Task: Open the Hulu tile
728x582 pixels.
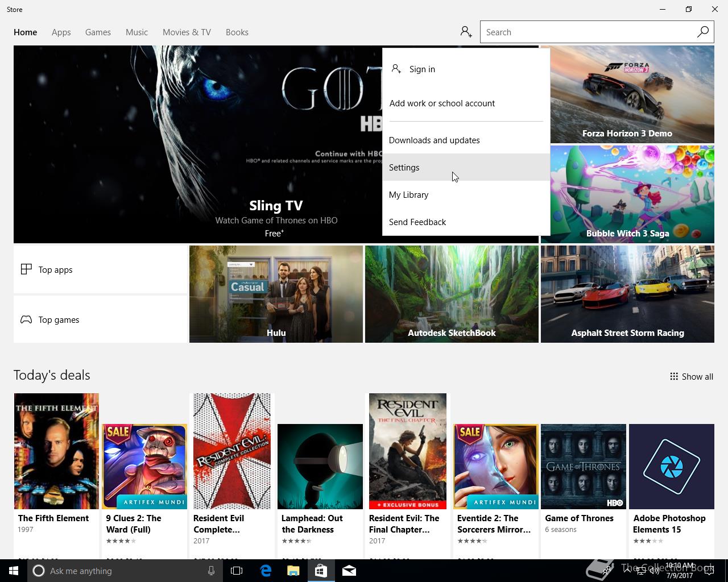Action: pos(276,294)
